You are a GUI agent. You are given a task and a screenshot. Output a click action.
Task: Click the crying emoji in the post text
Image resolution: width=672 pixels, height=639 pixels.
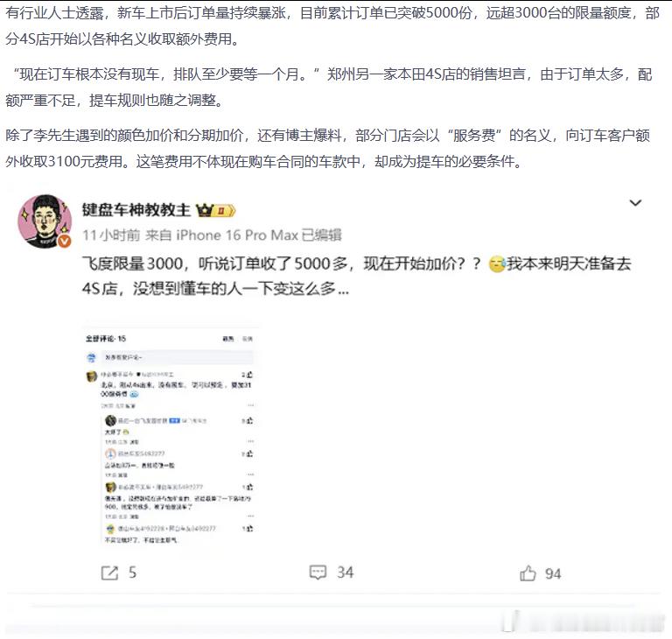pos(497,264)
